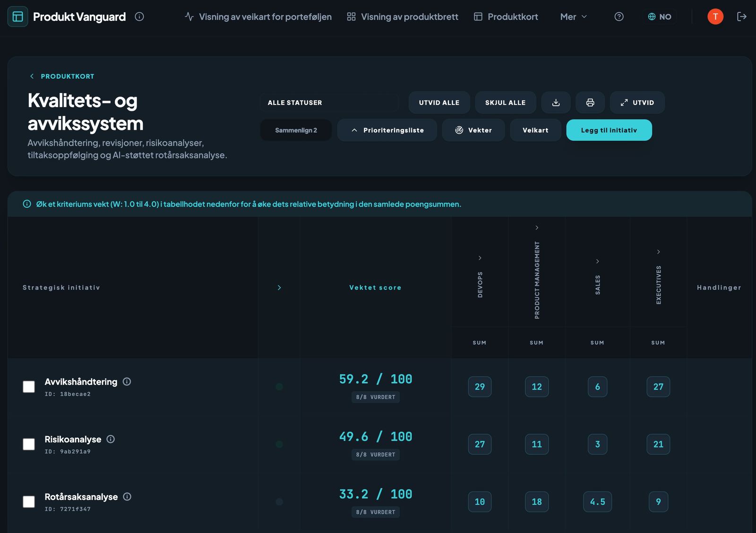Click 8/8 VURDERT badge under Rotårsaksanalyse

(376, 512)
